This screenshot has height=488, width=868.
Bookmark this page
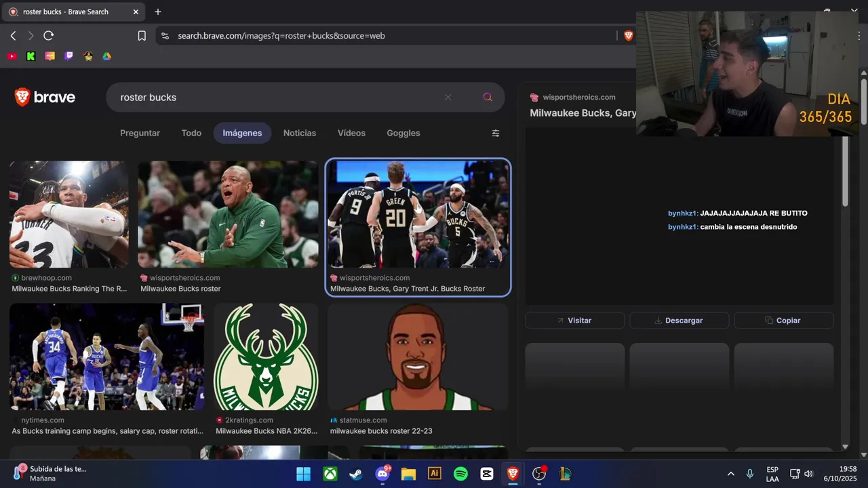142,36
